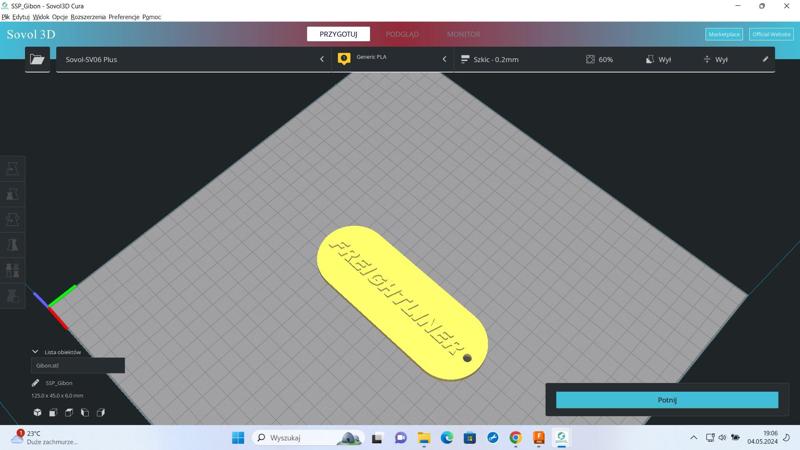Open the clock showing 04.05.2024
Viewport: 800px width, 450px height.
[762, 438]
